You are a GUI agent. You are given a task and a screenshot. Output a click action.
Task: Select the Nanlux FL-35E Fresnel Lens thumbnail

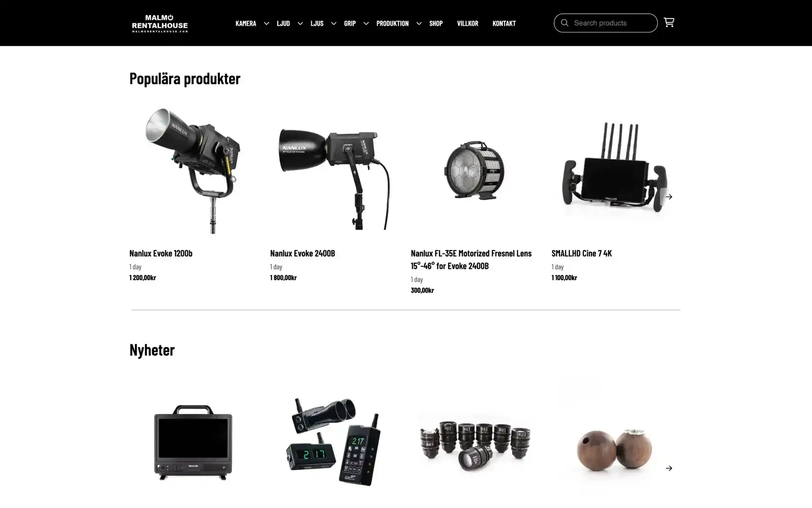475,170
